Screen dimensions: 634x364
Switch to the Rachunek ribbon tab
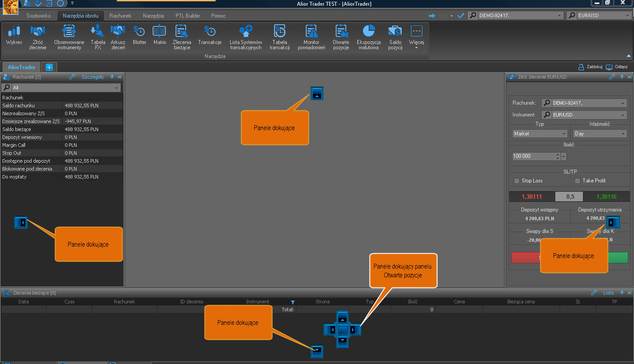tap(121, 16)
